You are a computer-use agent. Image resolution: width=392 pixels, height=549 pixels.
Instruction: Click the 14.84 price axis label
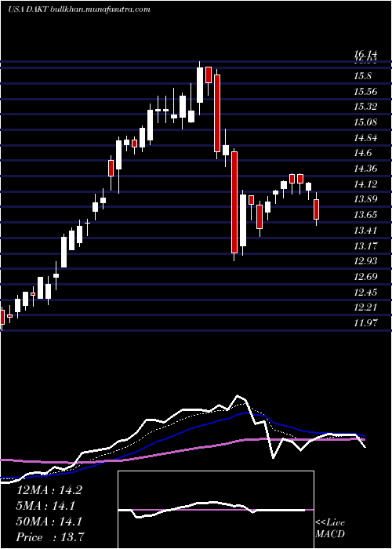coord(366,137)
